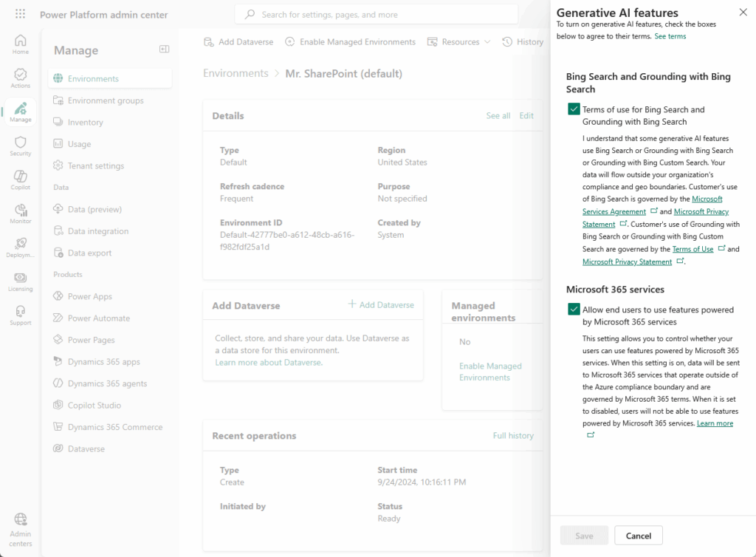Viewport: 756px width, 557px height.
Task: Click the search box
Action: 376,15
